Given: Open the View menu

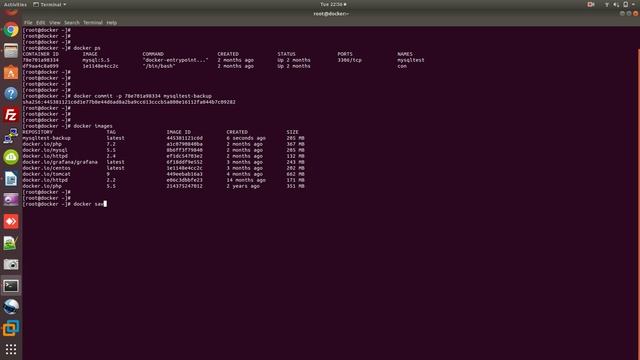Looking at the screenshot, I should pyautogui.click(x=54, y=22).
